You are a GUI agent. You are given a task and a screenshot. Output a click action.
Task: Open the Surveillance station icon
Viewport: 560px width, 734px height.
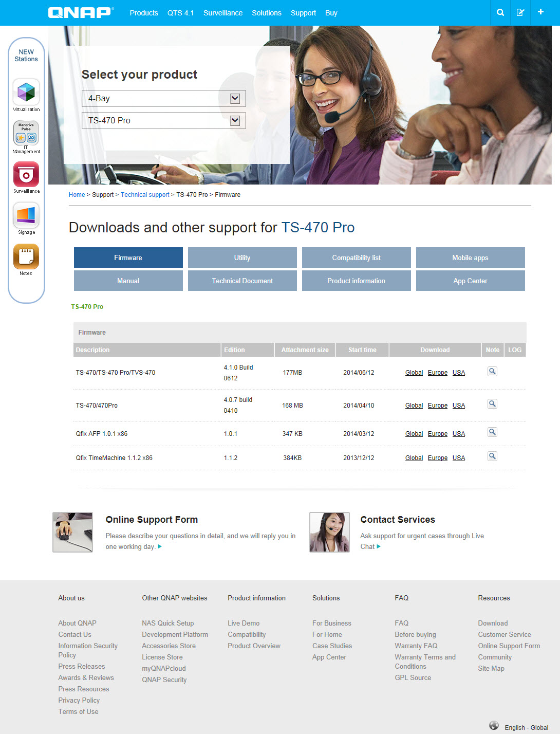(26, 175)
